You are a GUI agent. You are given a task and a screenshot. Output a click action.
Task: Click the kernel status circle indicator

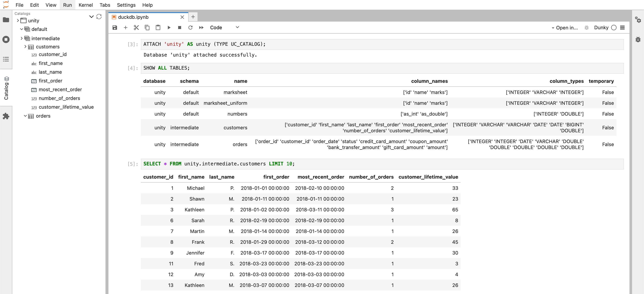point(614,28)
